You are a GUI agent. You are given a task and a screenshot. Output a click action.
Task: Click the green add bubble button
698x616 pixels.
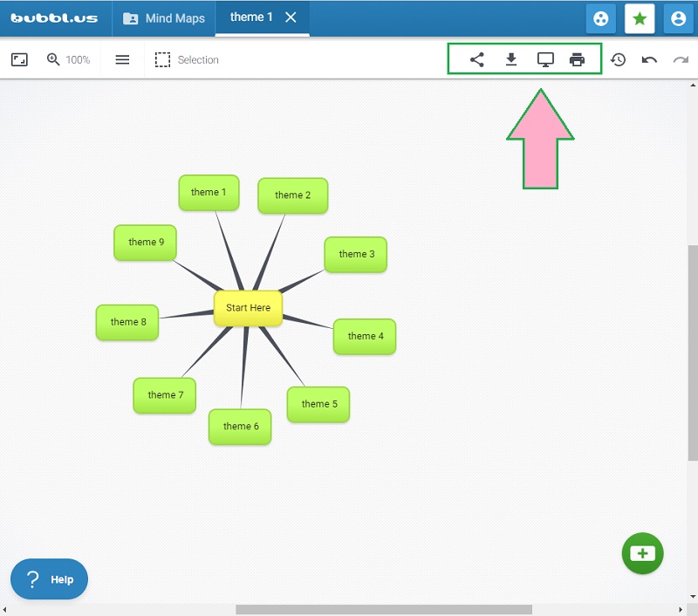tap(642, 553)
